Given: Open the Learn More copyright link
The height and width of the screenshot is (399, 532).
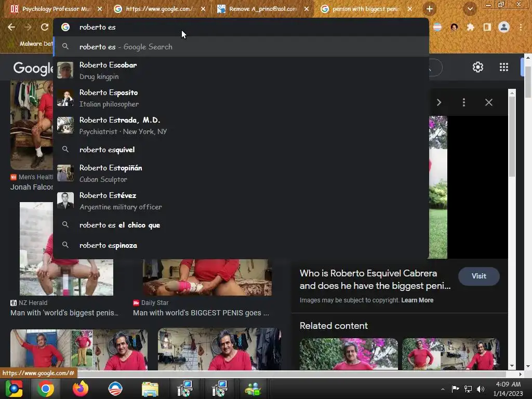Looking at the screenshot, I should tap(417, 300).
